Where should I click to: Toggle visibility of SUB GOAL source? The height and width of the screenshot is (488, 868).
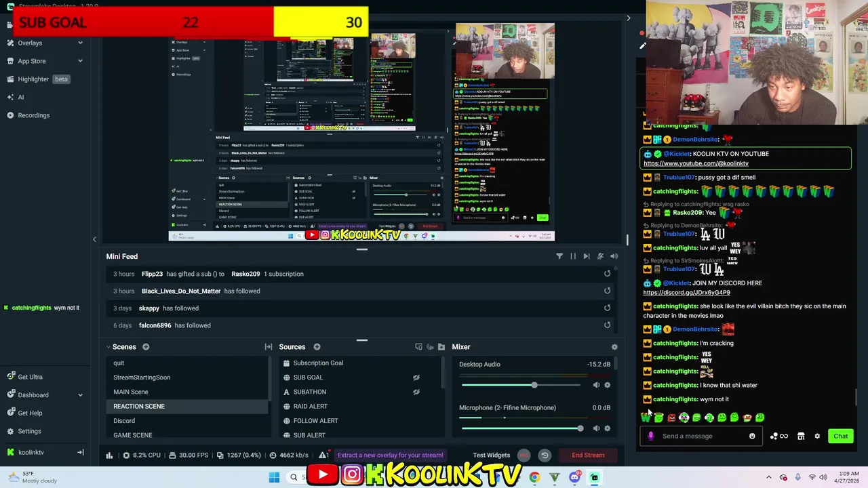point(416,378)
